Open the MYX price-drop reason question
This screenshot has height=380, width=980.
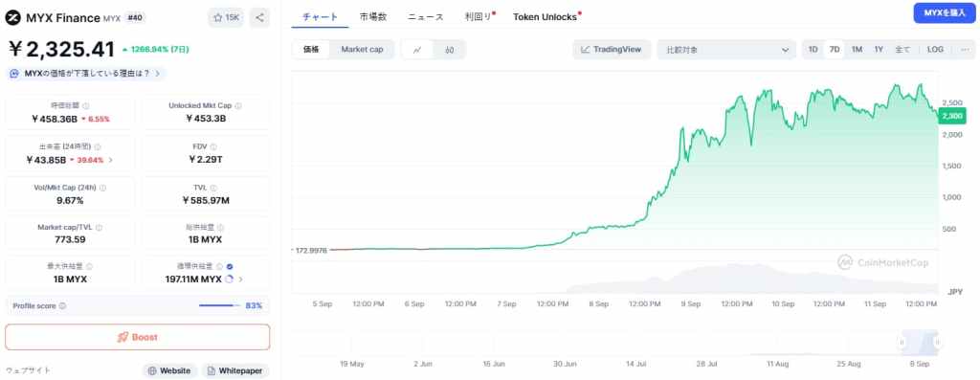pyautogui.click(x=86, y=74)
